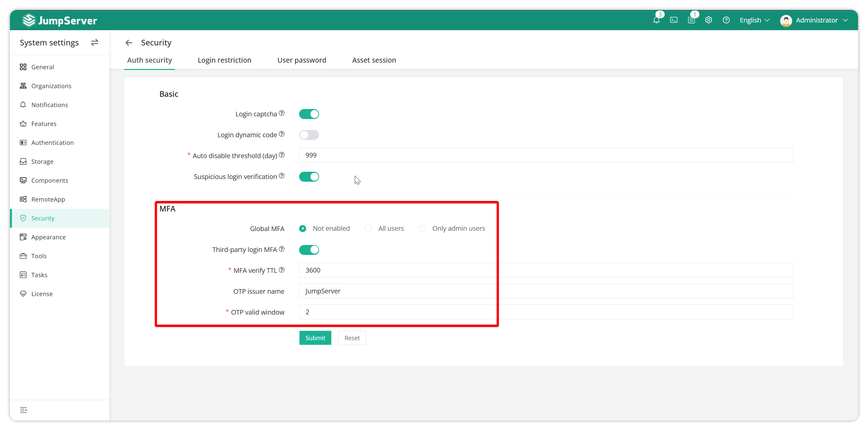868x427 pixels.
Task: Click the OTP issuer name input field
Action: [546, 291]
